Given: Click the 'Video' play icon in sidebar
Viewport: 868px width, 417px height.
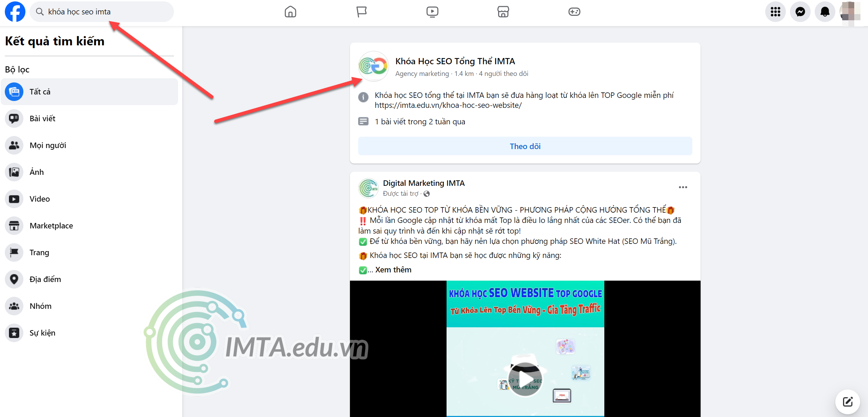Looking at the screenshot, I should pos(14,199).
